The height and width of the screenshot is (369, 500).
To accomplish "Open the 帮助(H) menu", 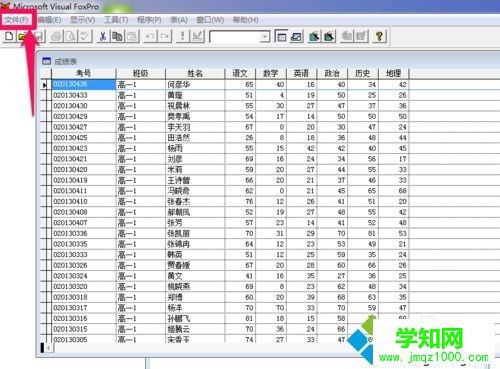I will pos(246,20).
